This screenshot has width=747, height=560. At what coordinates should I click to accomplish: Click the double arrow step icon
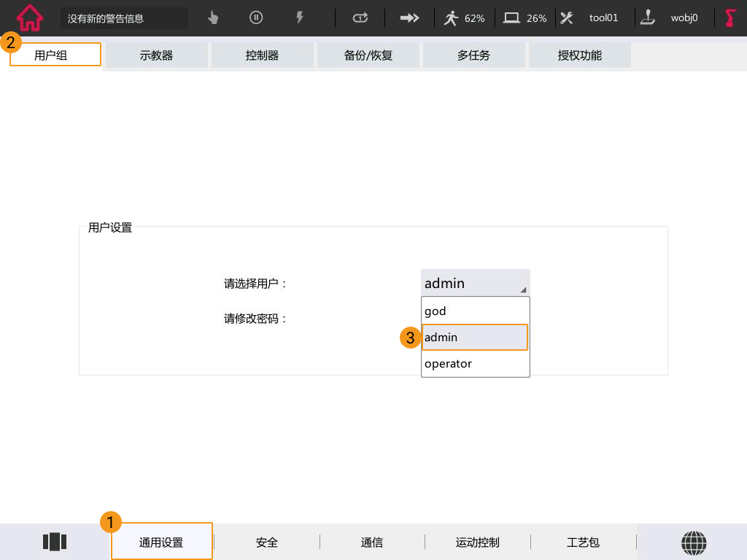pos(410,18)
